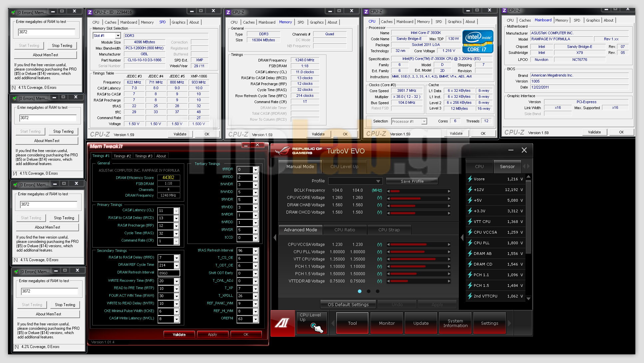The image size is (644, 363).
Task: Click the BCLK Frequency slider track
Action: point(418,191)
